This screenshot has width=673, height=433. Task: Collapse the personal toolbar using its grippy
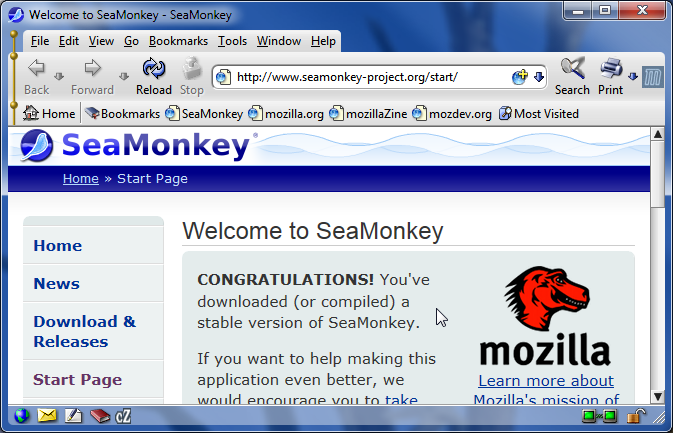click(x=14, y=114)
